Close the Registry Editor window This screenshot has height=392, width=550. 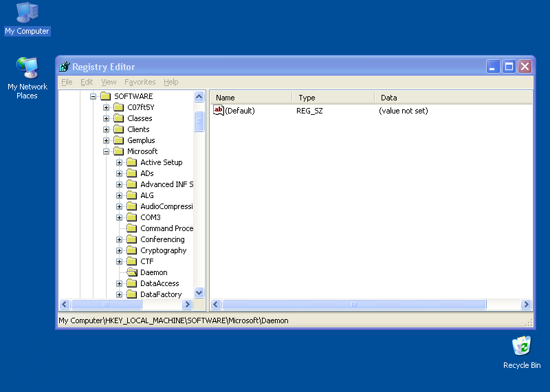point(525,66)
